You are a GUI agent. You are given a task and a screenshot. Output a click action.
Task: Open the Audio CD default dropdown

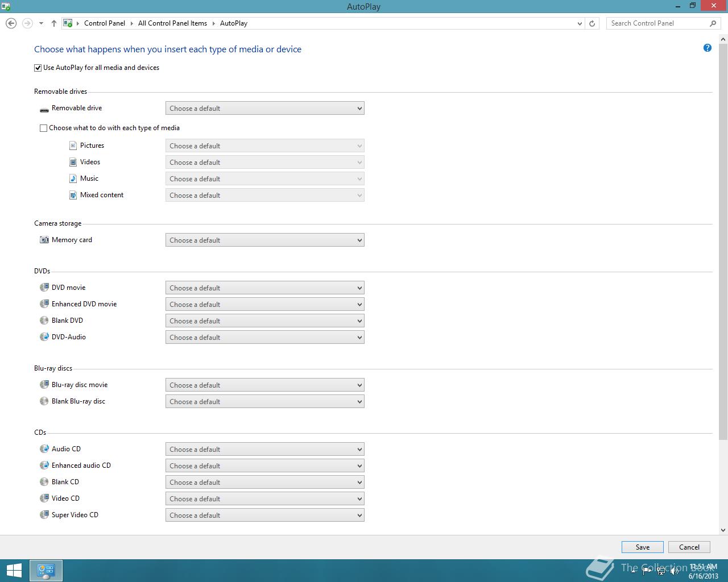point(265,449)
